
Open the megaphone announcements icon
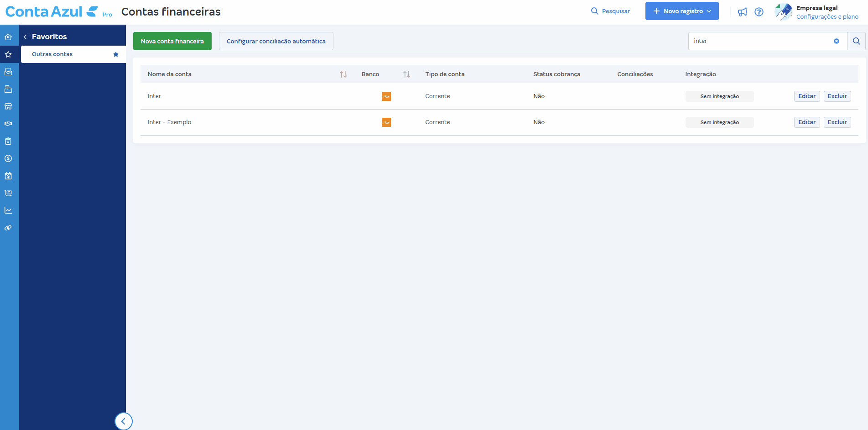743,12
